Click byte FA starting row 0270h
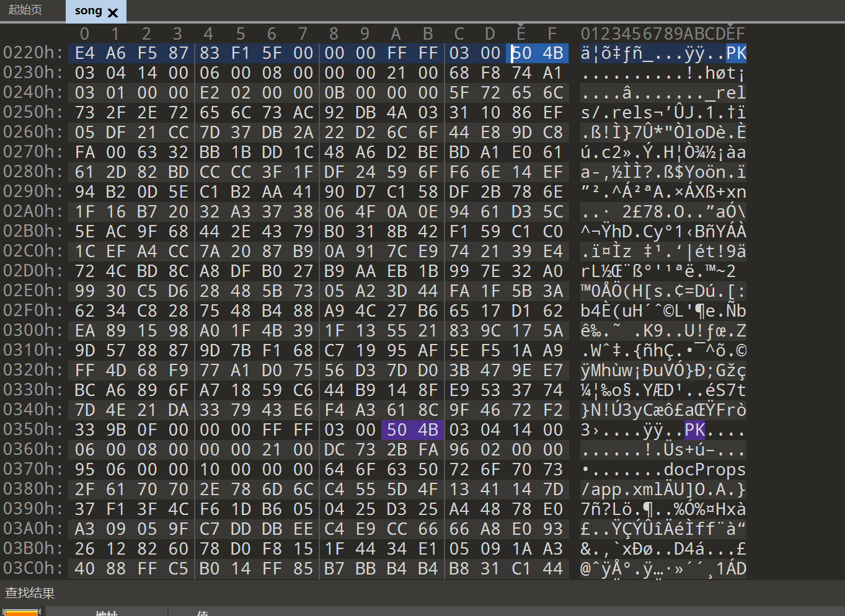Image resolution: width=845 pixels, height=616 pixels. click(x=85, y=152)
